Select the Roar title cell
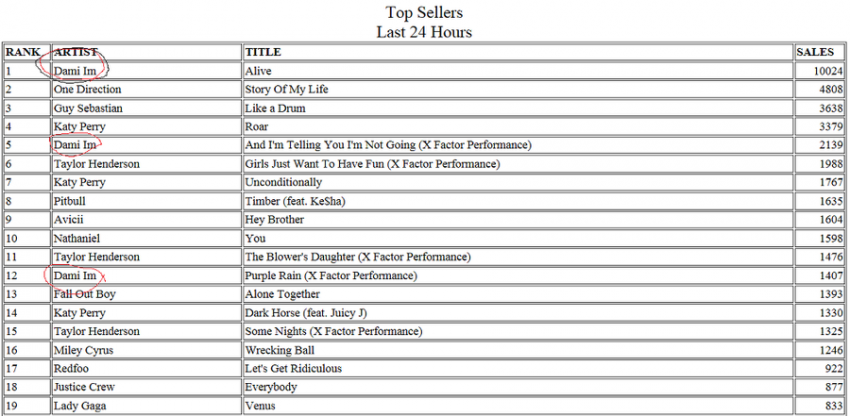The height and width of the screenshot is (416, 850). click(257, 127)
